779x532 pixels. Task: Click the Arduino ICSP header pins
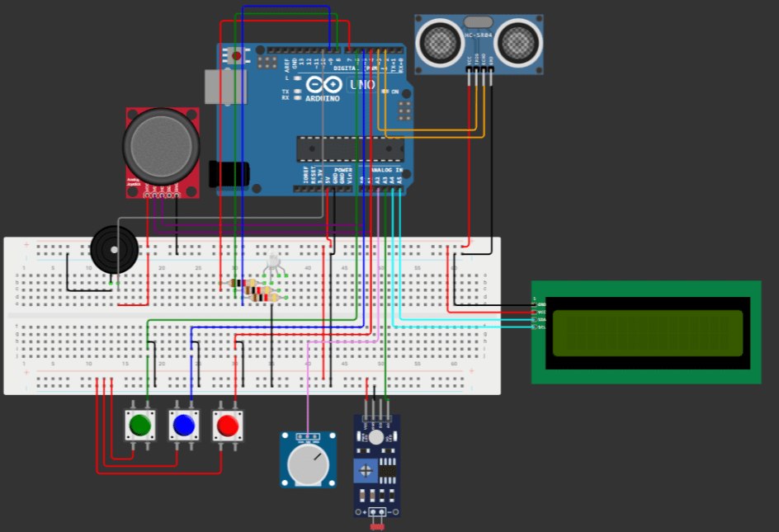(x=404, y=111)
